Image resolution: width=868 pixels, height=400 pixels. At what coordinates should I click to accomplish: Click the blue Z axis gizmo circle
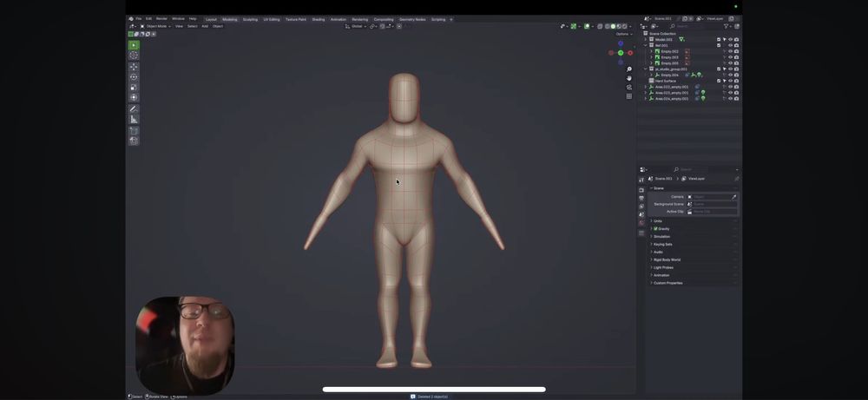[621, 43]
